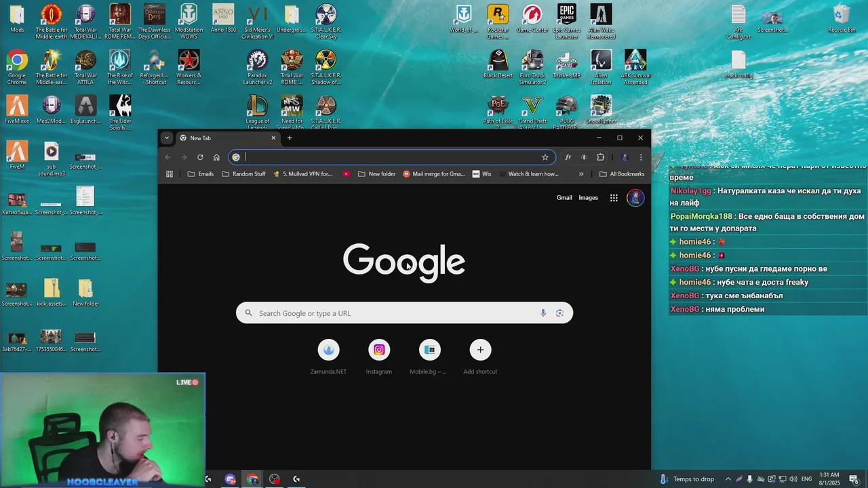Open Chrome from the taskbar

(252, 479)
